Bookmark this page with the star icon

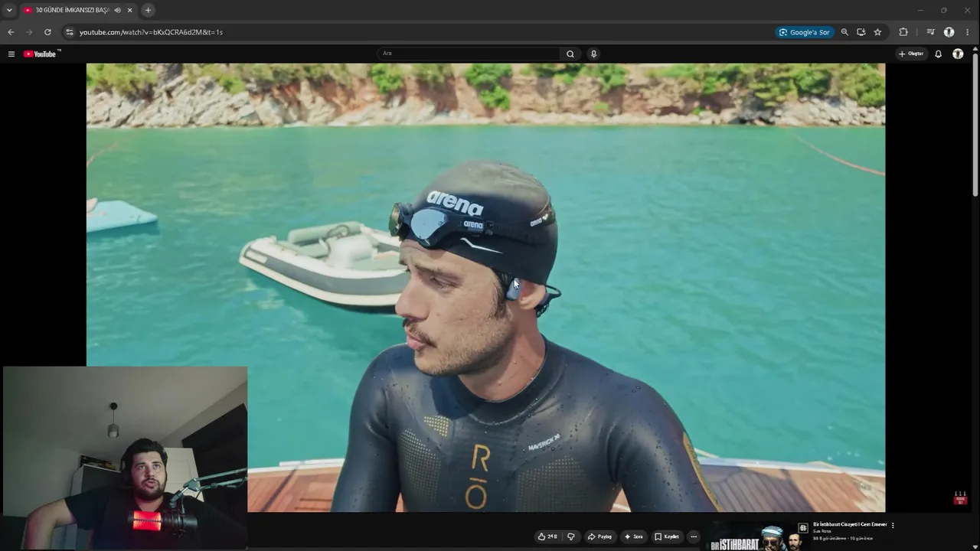(877, 32)
